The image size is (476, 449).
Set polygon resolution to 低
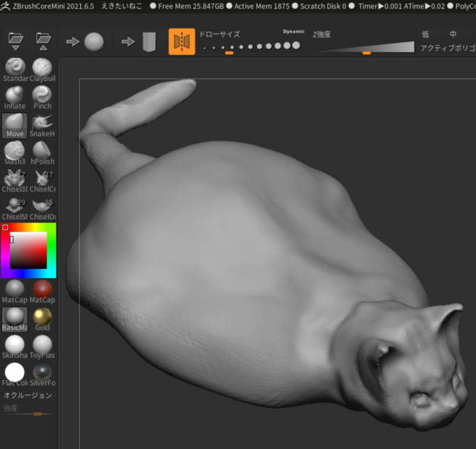[x=425, y=35]
